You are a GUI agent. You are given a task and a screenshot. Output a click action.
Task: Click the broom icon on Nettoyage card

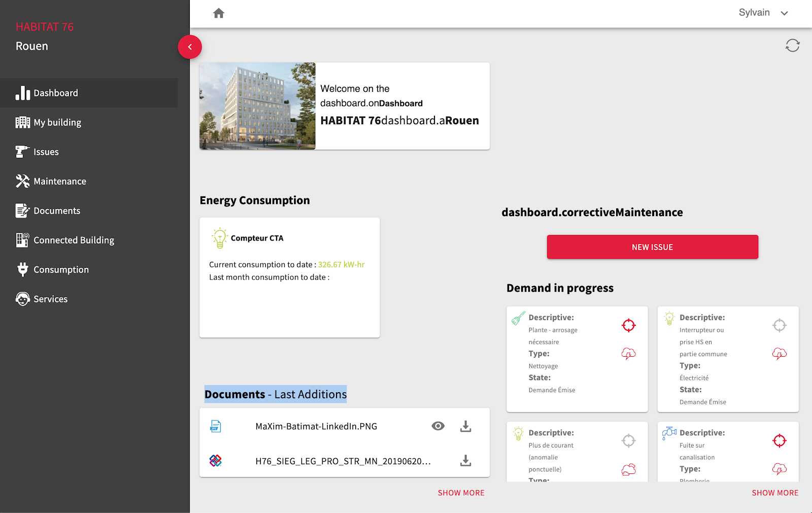click(x=518, y=318)
